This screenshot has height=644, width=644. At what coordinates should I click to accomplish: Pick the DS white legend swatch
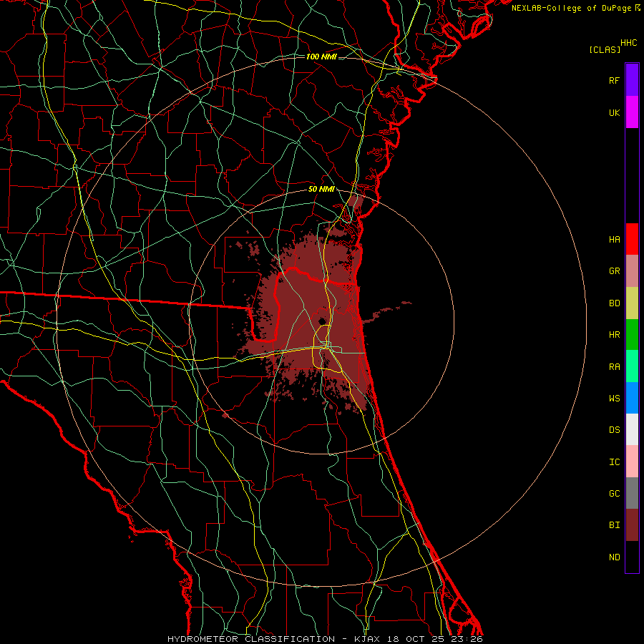coord(632,429)
